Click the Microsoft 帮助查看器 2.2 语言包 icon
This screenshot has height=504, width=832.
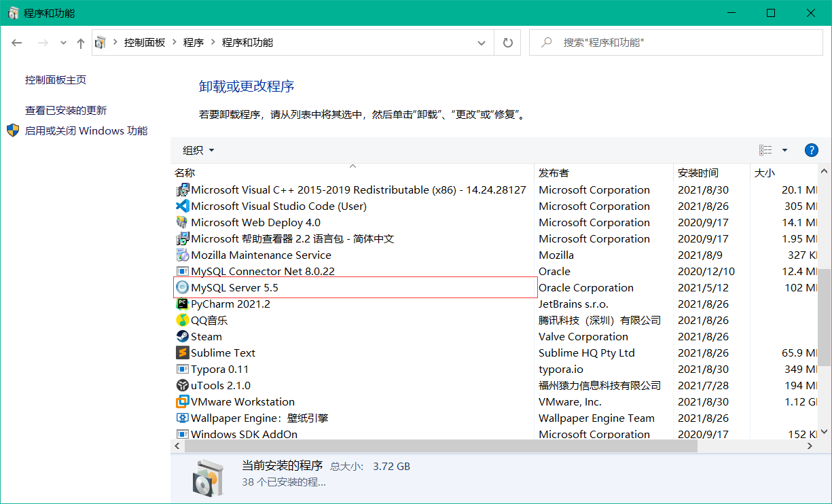[182, 239]
